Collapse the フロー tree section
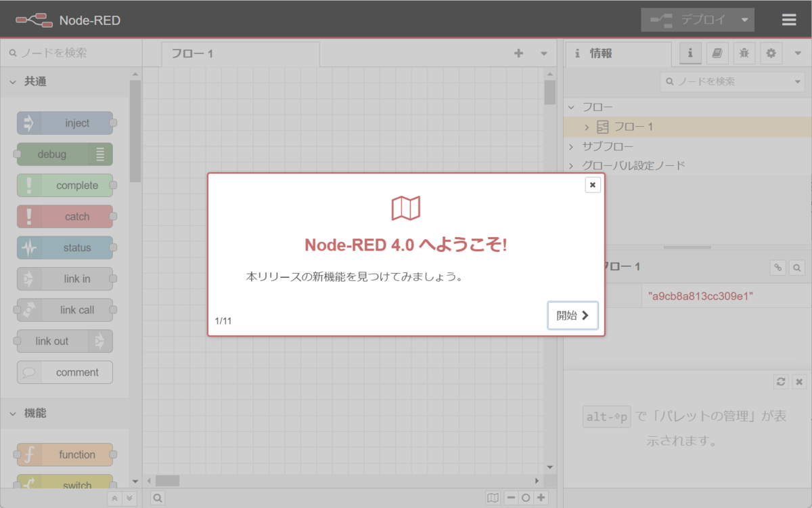812x508 pixels. [571, 107]
